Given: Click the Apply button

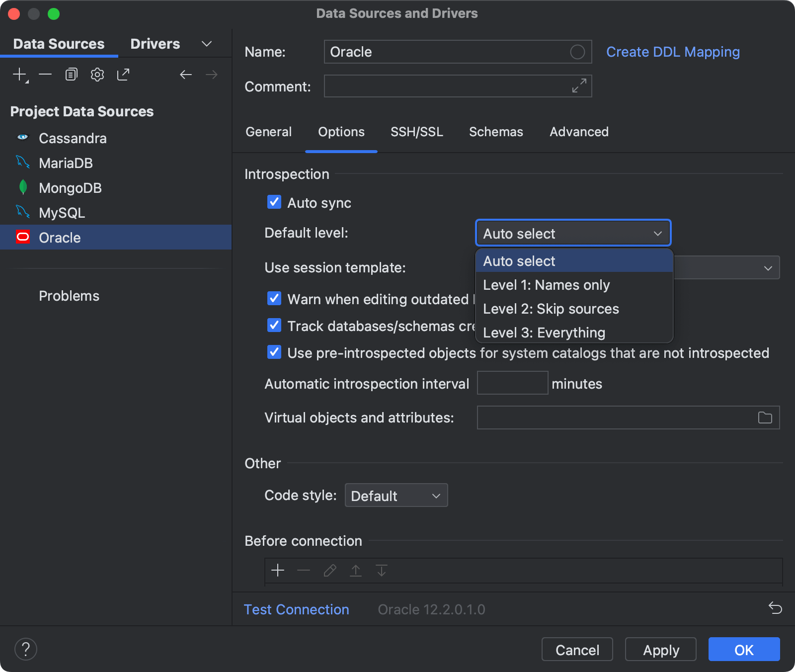Looking at the screenshot, I should (x=660, y=649).
